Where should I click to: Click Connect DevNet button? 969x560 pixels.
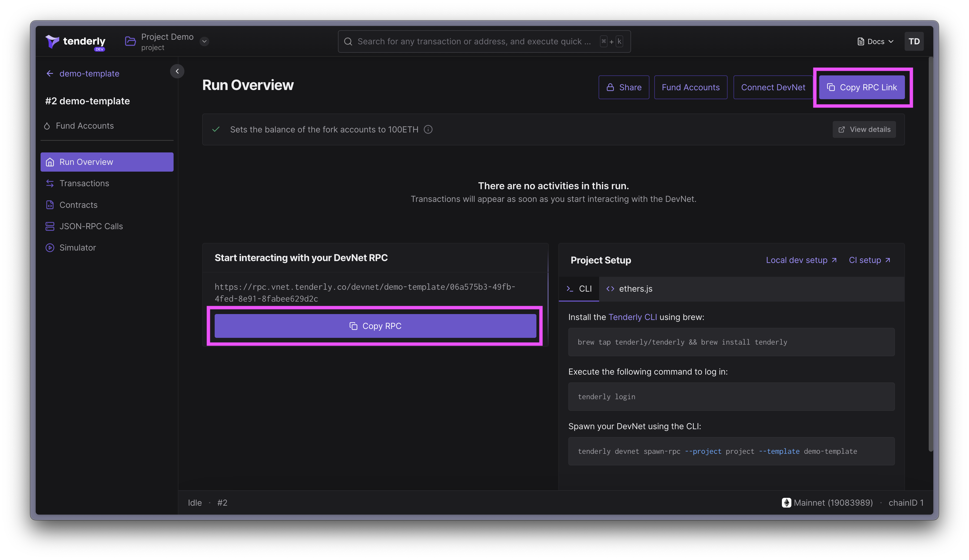773,87
